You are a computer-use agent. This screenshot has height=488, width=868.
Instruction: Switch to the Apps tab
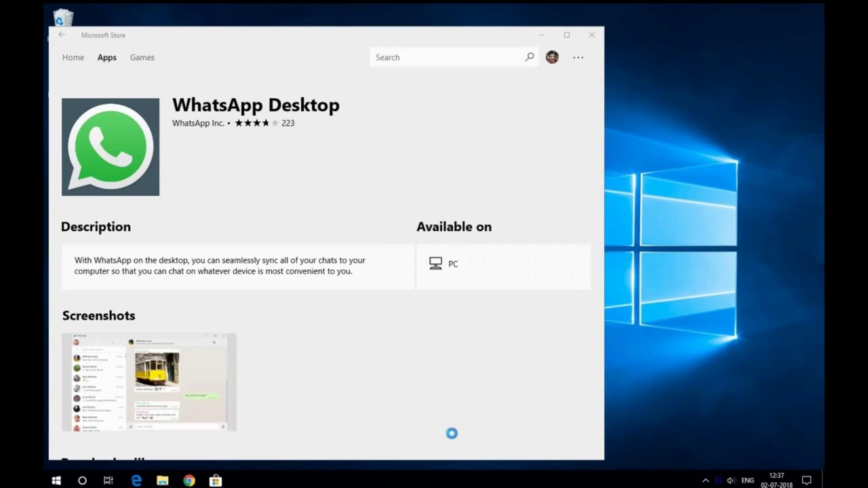(x=106, y=58)
